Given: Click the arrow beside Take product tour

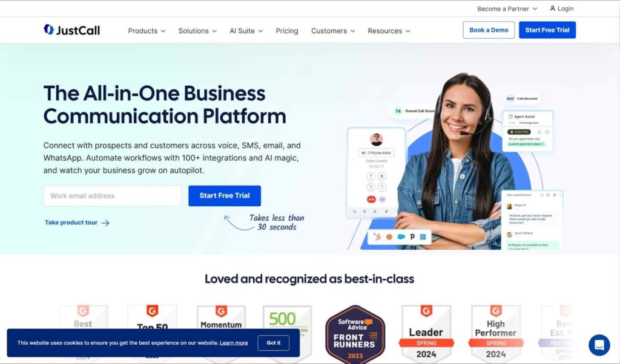Looking at the screenshot, I should coord(105,223).
